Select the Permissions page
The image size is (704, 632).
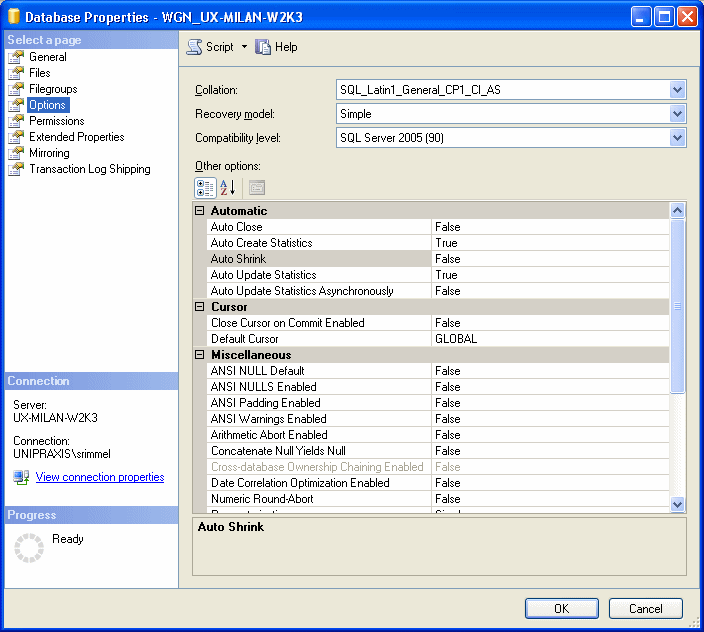point(56,121)
